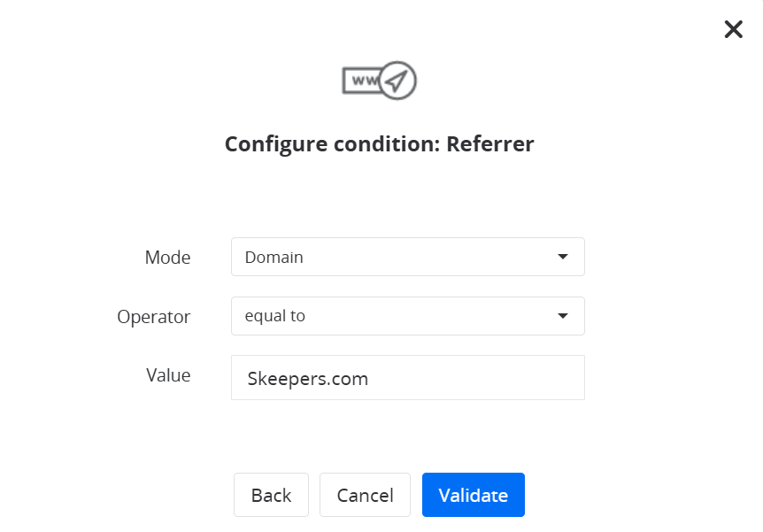Screen dimensions: 763x532
Task: Click the Mode dropdown caret arrow
Action: (x=563, y=257)
